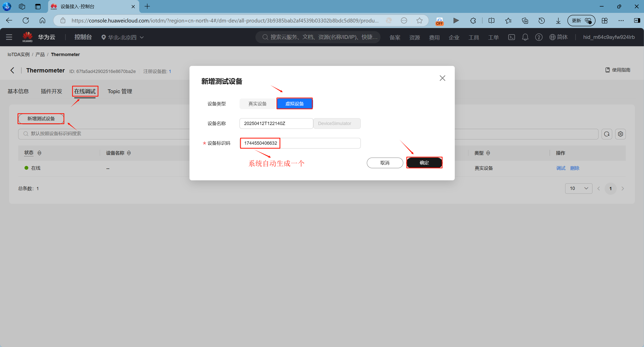Switch to the 插件开发 tab
This screenshot has width=644, height=347.
click(51, 91)
